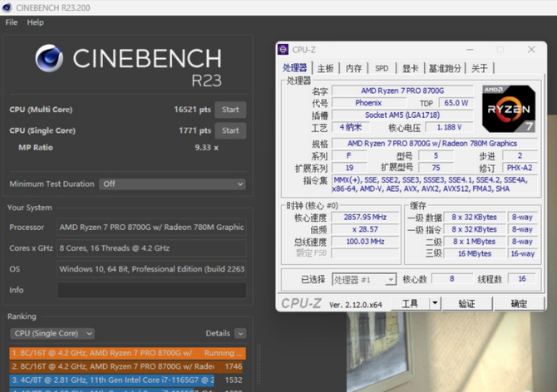This screenshot has height=392, width=557.
Task: Close the CPU-Z window
Action: (x=531, y=49)
